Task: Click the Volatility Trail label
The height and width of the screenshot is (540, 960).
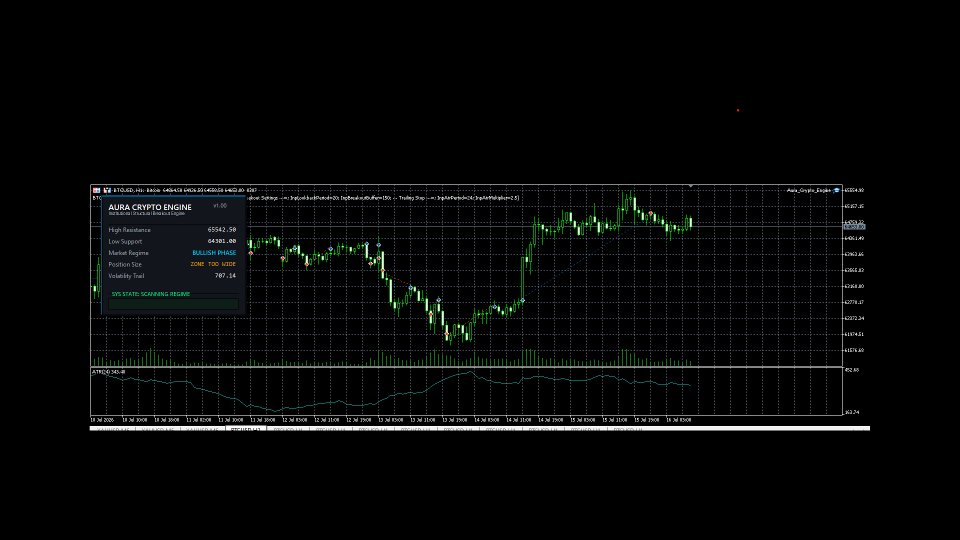Action: click(x=126, y=276)
